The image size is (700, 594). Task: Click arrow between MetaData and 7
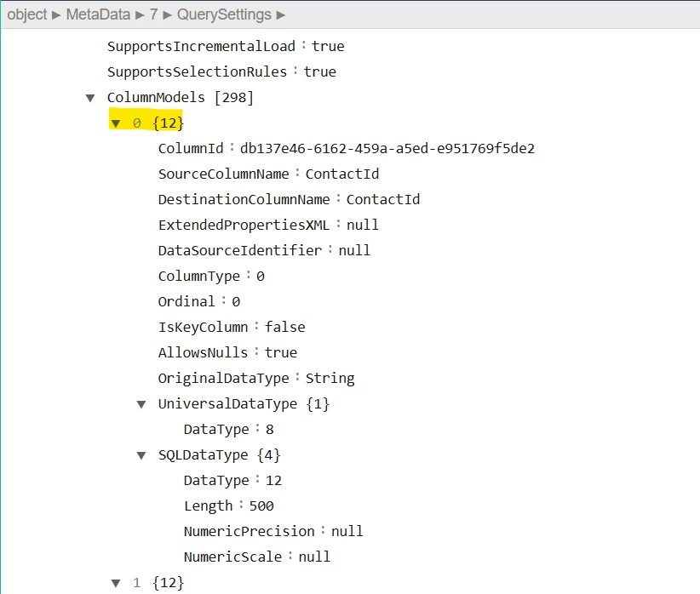tap(140, 15)
